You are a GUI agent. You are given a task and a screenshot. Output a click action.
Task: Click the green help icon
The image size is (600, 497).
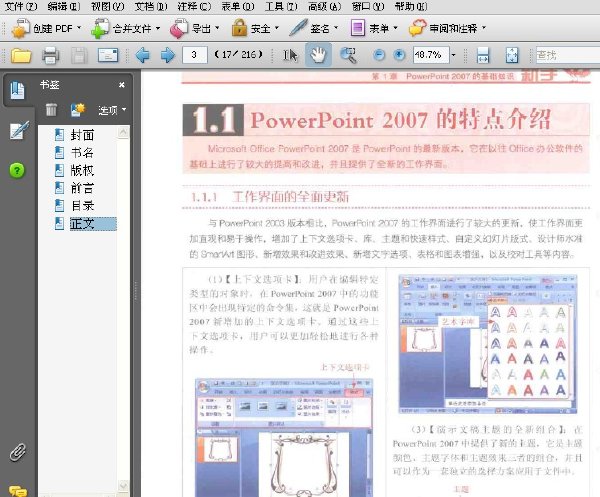click(x=17, y=170)
